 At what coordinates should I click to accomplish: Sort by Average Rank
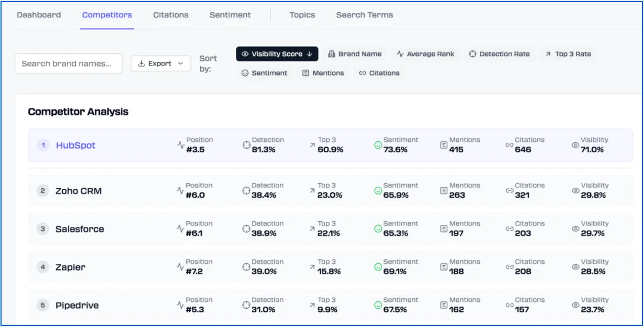[x=425, y=54]
